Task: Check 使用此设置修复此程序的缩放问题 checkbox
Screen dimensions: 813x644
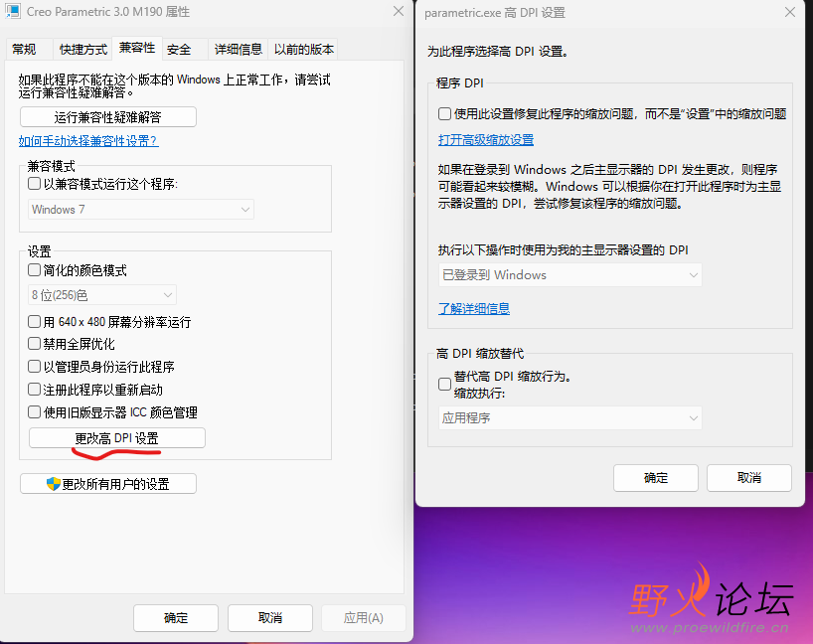Action: point(444,114)
